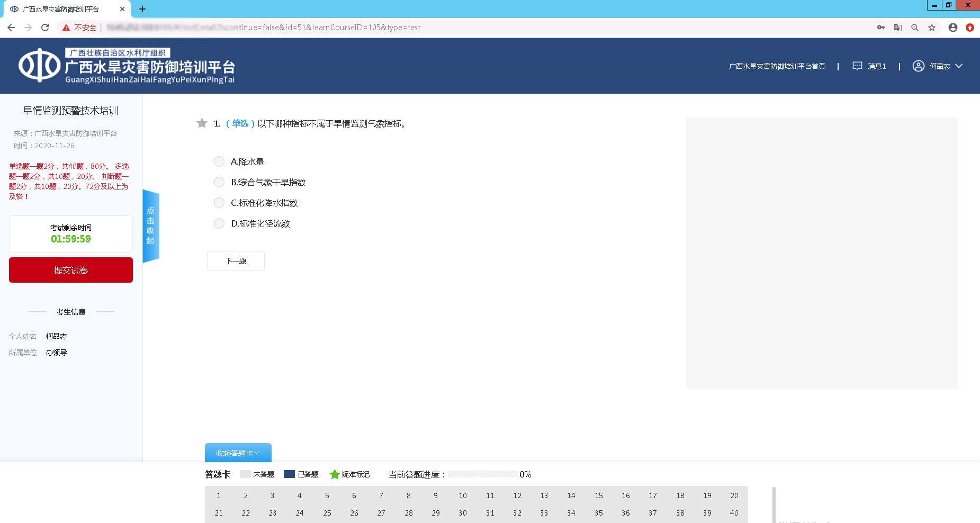980x523 pixels.
Task: Click the user profile icon beside 何品志
Action: click(918, 66)
